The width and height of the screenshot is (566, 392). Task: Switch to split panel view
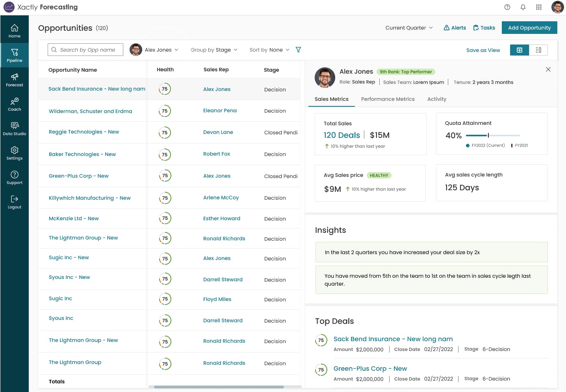[538, 50]
